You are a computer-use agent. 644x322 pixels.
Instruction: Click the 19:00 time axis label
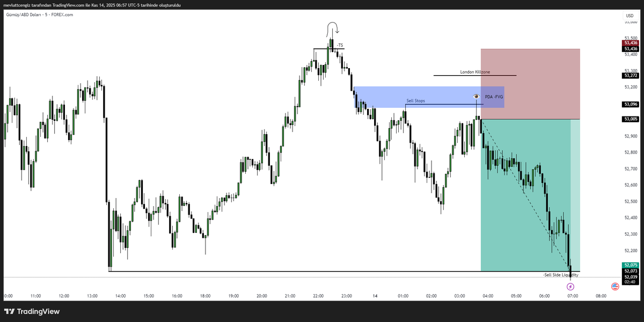coord(233,296)
